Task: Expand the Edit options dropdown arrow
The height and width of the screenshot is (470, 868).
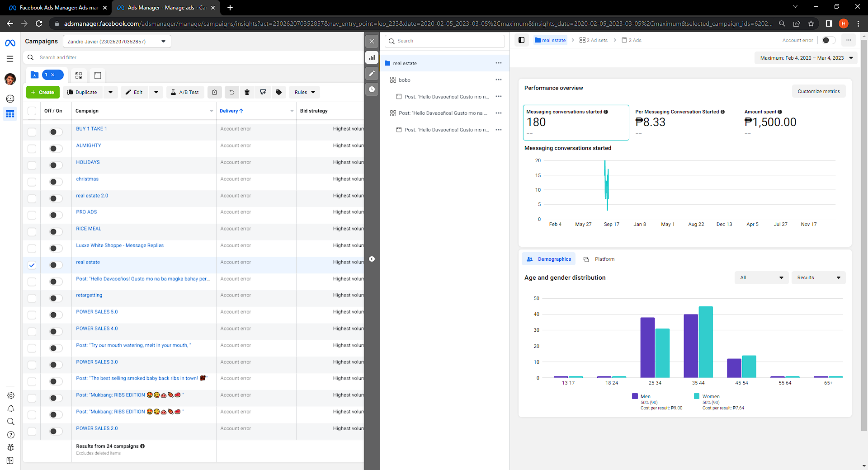Action: [156, 92]
